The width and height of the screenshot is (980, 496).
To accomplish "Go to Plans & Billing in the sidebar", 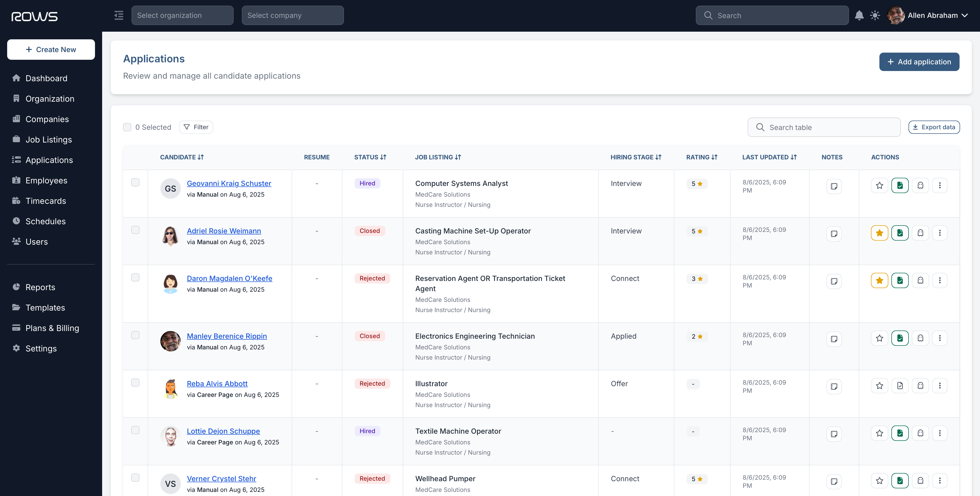I will click(x=52, y=328).
